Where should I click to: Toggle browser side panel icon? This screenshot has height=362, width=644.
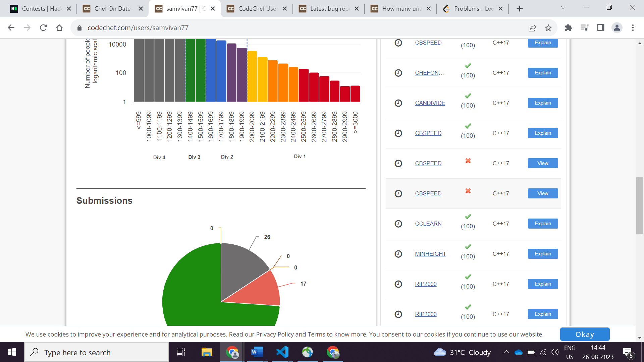coord(600,28)
